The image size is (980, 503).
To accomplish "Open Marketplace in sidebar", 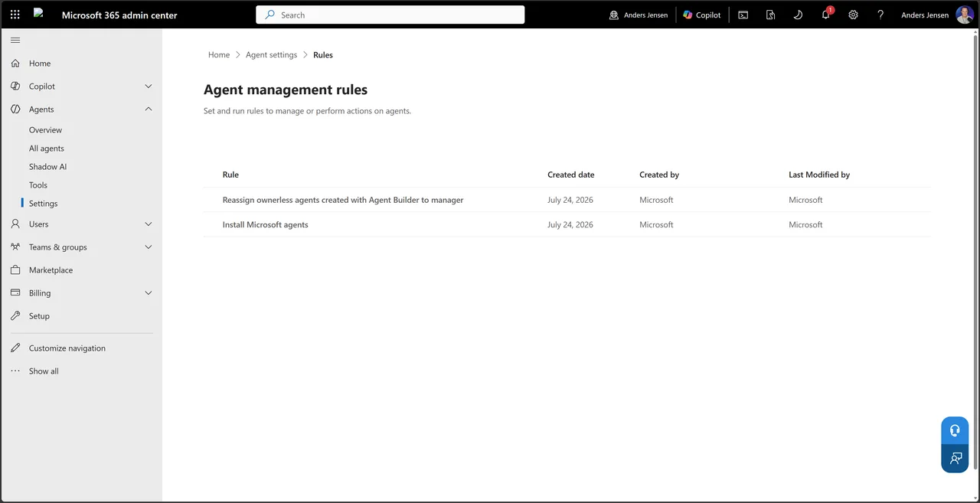I will [x=51, y=270].
